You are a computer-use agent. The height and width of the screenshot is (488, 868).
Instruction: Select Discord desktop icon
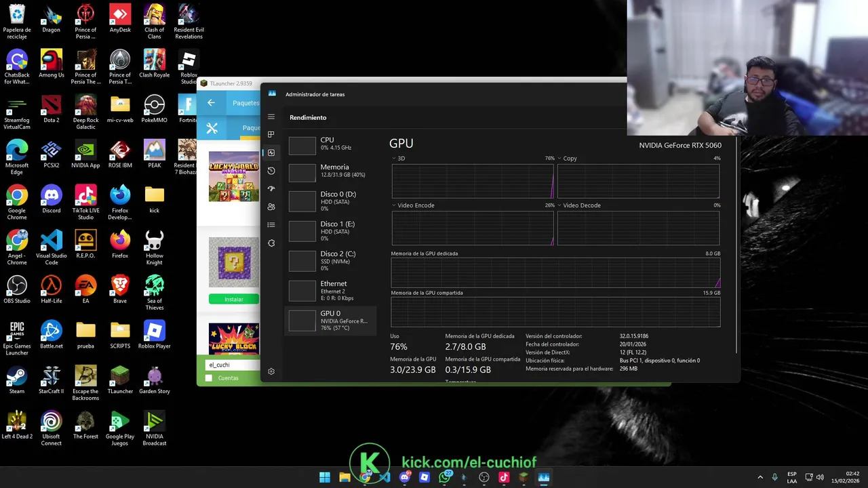[x=52, y=199]
